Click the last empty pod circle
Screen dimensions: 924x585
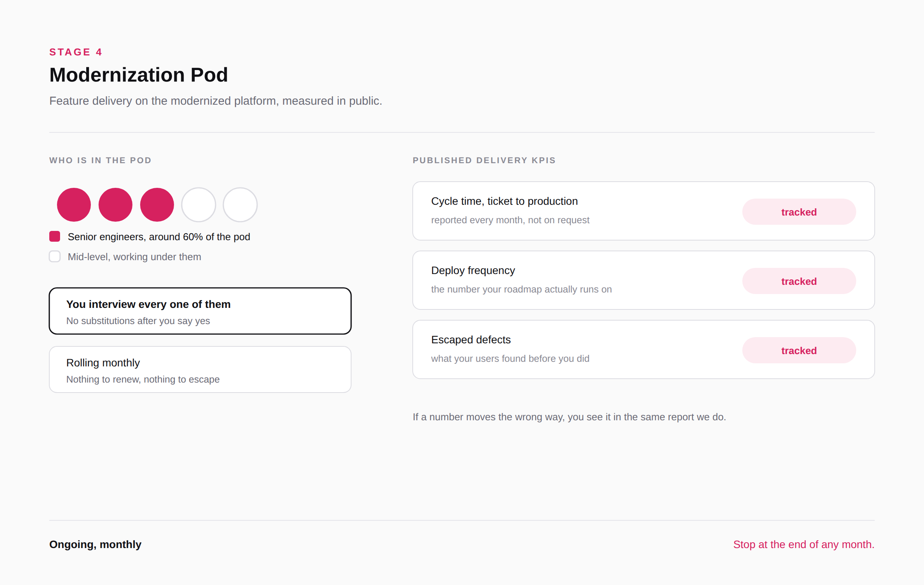(240, 205)
